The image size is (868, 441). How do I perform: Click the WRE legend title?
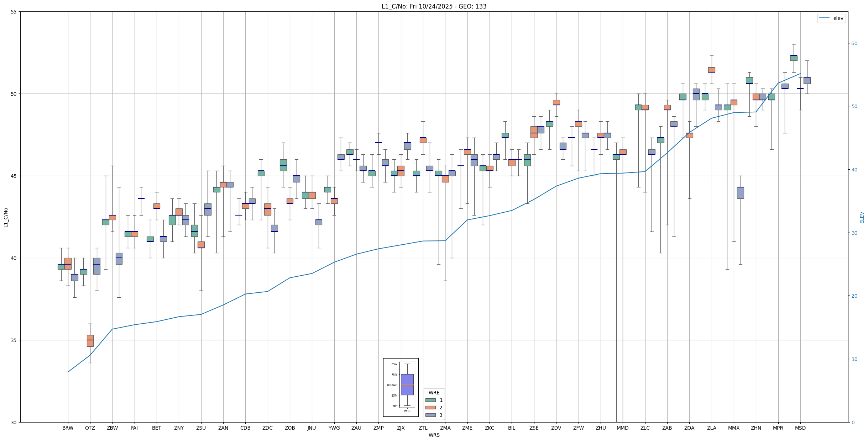[434, 393]
